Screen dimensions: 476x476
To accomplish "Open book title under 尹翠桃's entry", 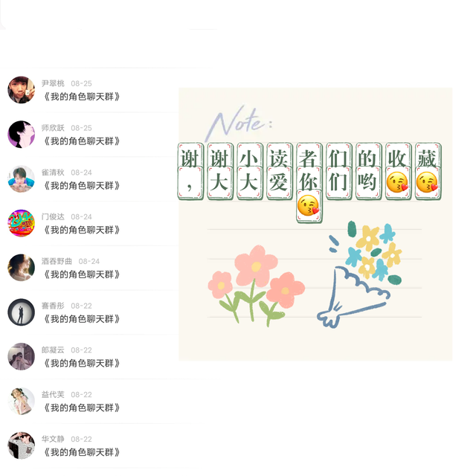I will 81,97.
